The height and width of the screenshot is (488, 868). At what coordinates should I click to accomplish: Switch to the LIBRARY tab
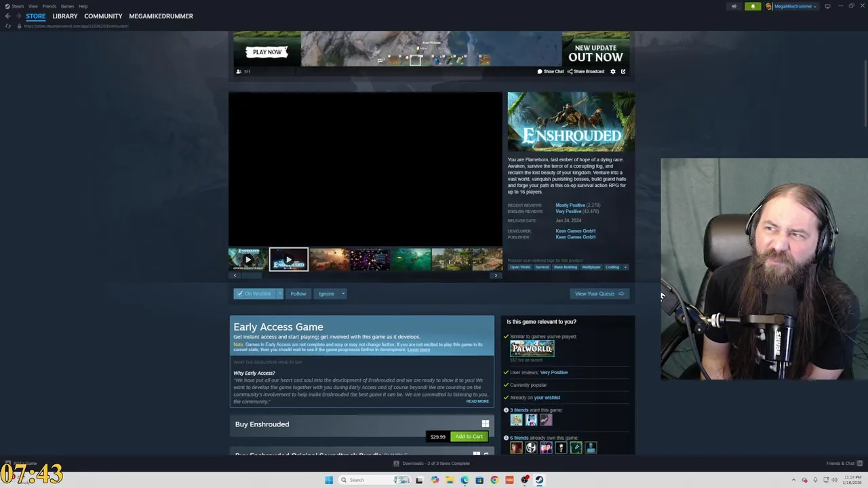pyautogui.click(x=65, y=16)
